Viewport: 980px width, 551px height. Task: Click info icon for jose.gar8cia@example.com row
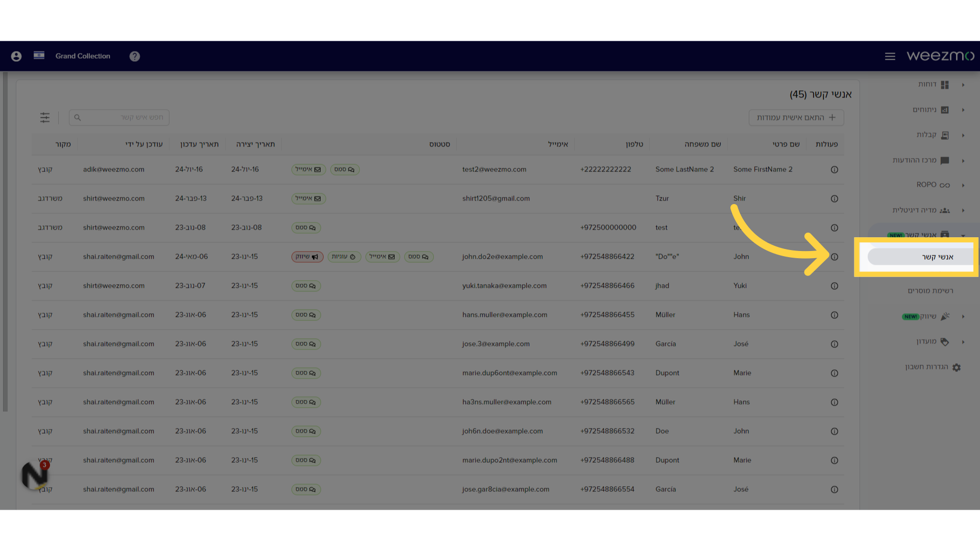(835, 489)
